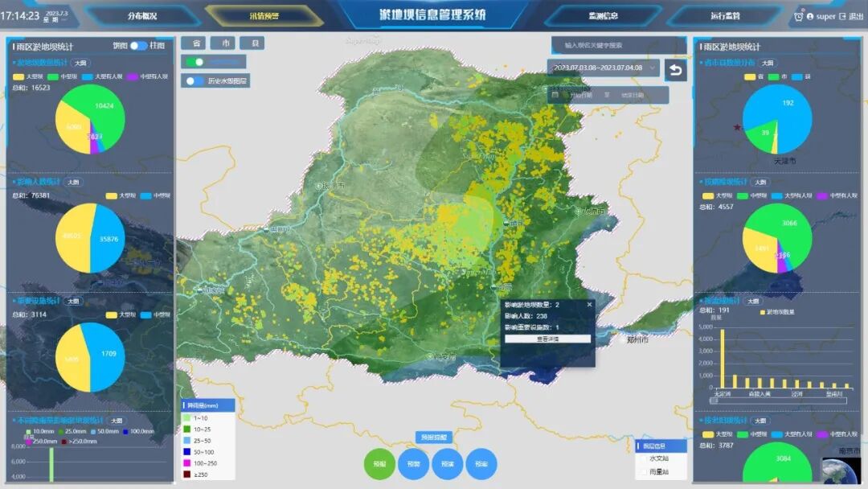Viewport: 868px width, 489px height.
Task: Click the blue 预警 circle button
Action: pos(414,463)
